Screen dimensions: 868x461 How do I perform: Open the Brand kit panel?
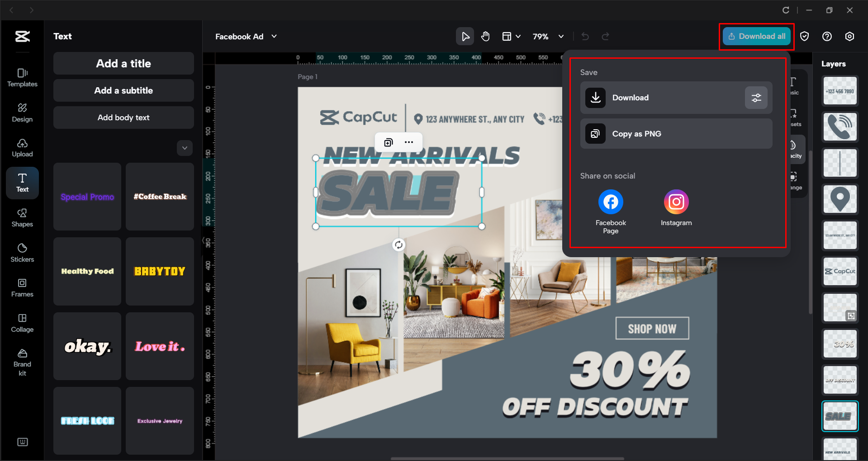[x=22, y=361]
